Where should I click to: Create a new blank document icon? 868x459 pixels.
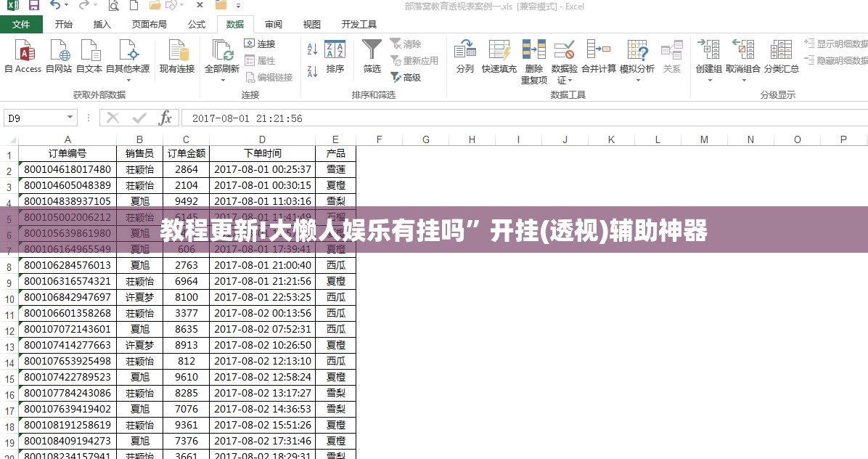134,6
